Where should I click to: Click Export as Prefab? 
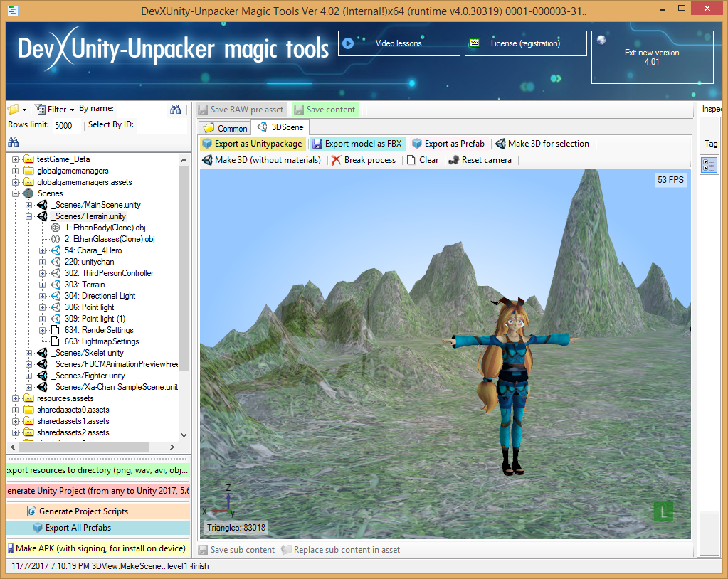[448, 144]
